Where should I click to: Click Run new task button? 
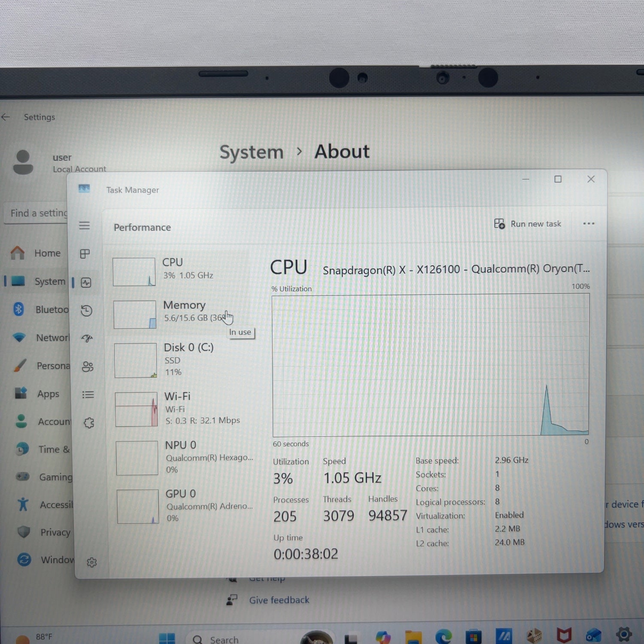(x=528, y=224)
